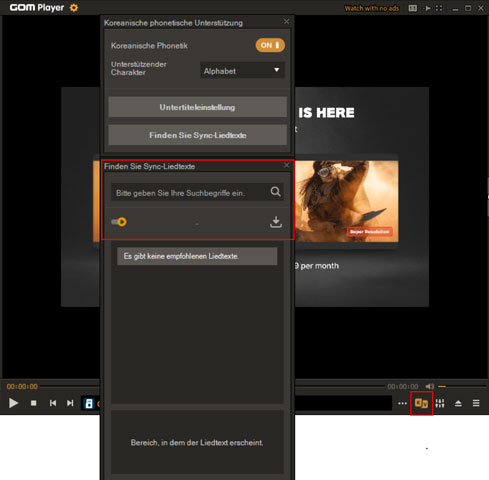Click the Untertiteleinstellung button
Viewport: 489px width, 480px height.
pos(197,107)
